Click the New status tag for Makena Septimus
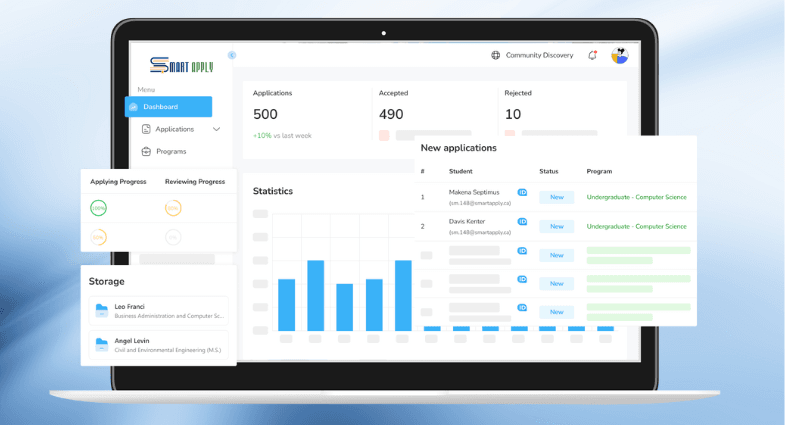 (557, 197)
